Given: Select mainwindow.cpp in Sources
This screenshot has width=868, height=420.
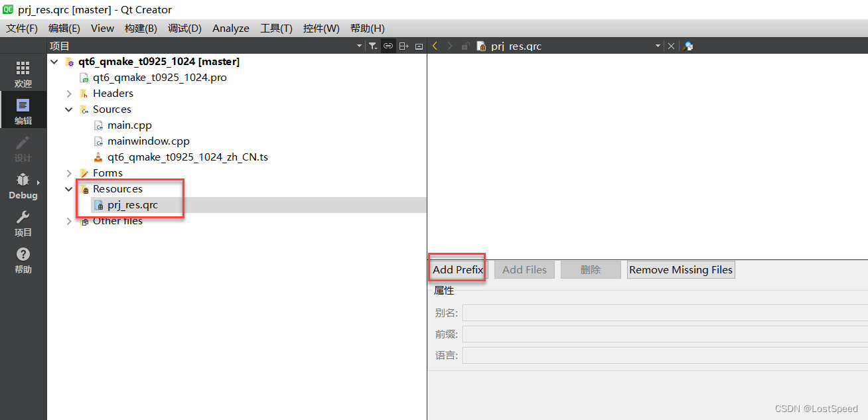Looking at the screenshot, I should (x=149, y=141).
